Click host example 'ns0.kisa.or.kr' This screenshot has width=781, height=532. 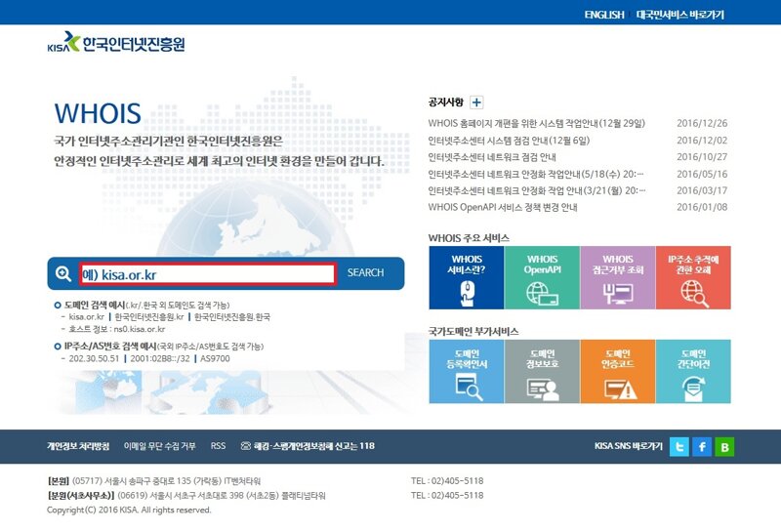[139, 329]
